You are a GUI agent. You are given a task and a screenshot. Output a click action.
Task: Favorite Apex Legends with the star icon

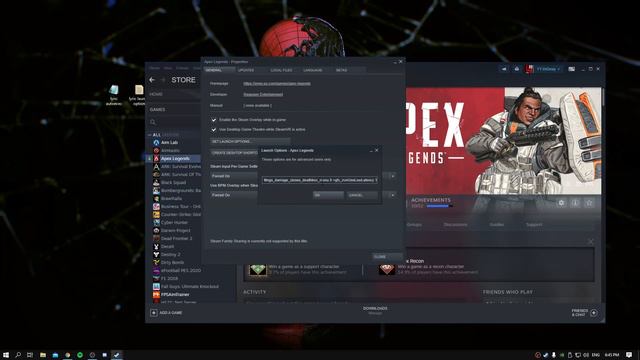pos(589,202)
